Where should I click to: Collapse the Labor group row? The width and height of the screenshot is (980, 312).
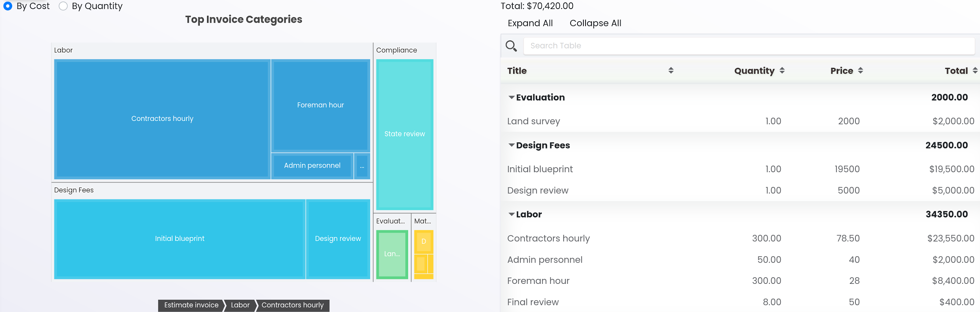coord(512,214)
